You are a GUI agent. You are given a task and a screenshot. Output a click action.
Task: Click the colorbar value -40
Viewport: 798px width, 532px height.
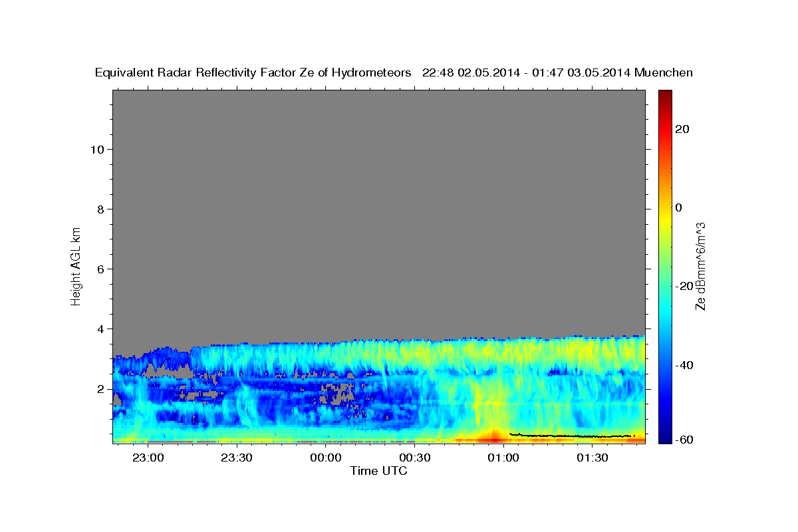(x=684, y=365)
